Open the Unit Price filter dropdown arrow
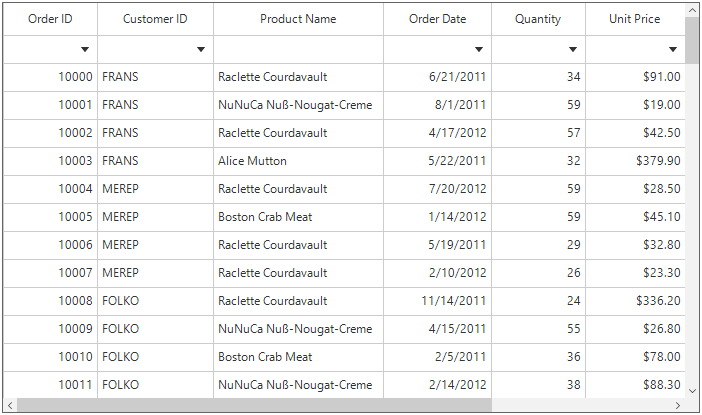702x415 pixels. pos(673,49)
